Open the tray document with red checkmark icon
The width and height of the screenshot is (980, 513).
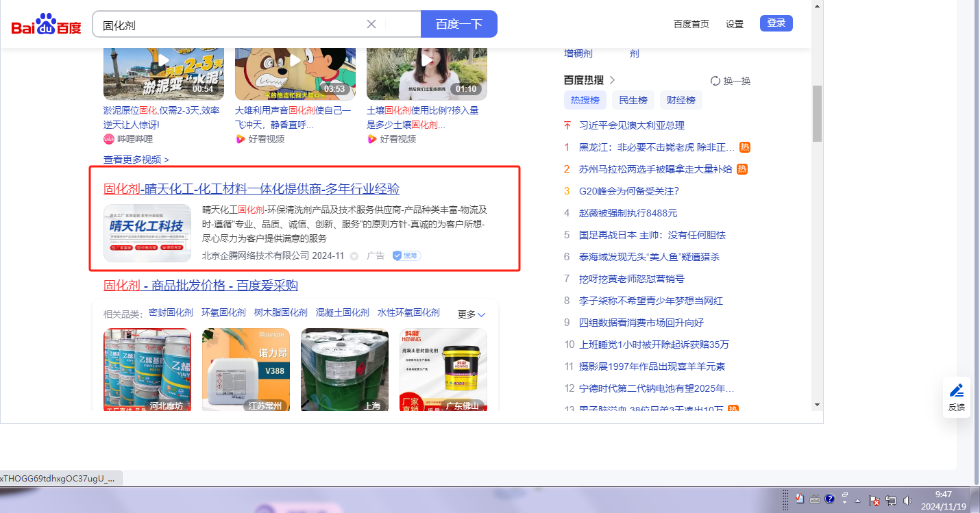799,499
